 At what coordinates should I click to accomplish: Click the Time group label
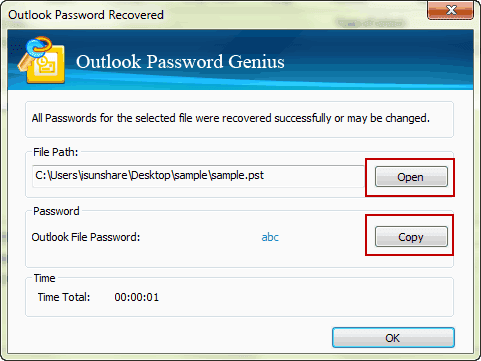pyautogui.click(x=44, y=278)
